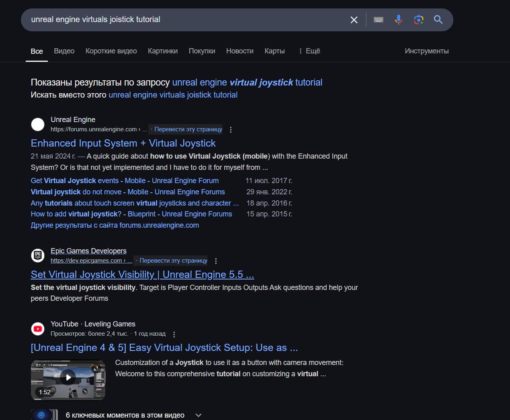The width and height of the screenshot is (510, 420).
Task: Show other results from forums.unrealengine.com
Action: [x=115, y=225]
